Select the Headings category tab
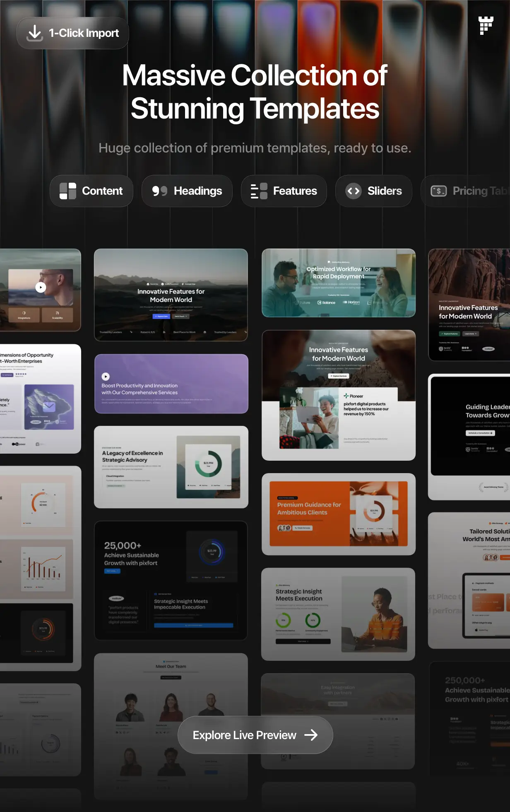Viewport: 510px width, 812px height. click(187, 191)
